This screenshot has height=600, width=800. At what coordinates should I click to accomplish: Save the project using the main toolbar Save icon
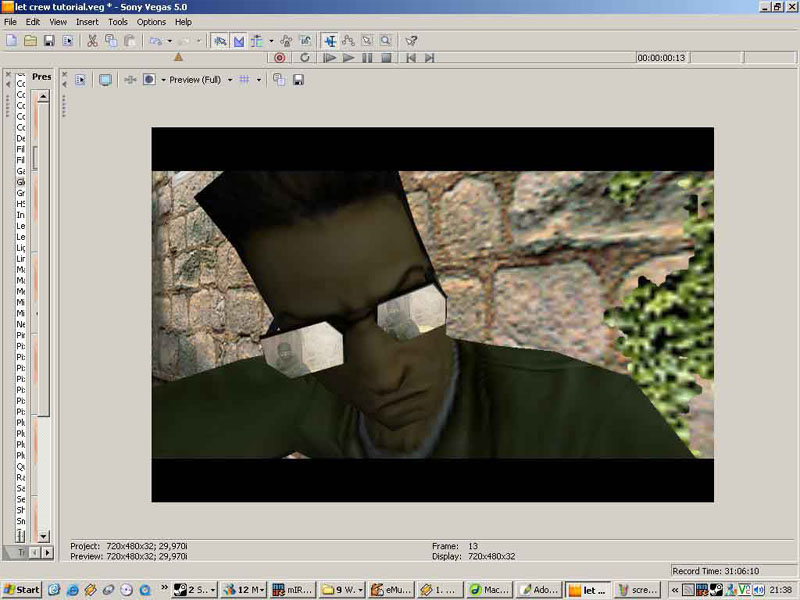tap(49, 41)
